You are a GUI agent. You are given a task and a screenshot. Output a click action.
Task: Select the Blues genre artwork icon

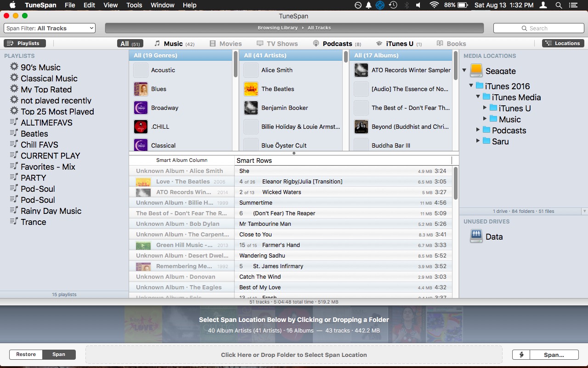click(141, 89)
